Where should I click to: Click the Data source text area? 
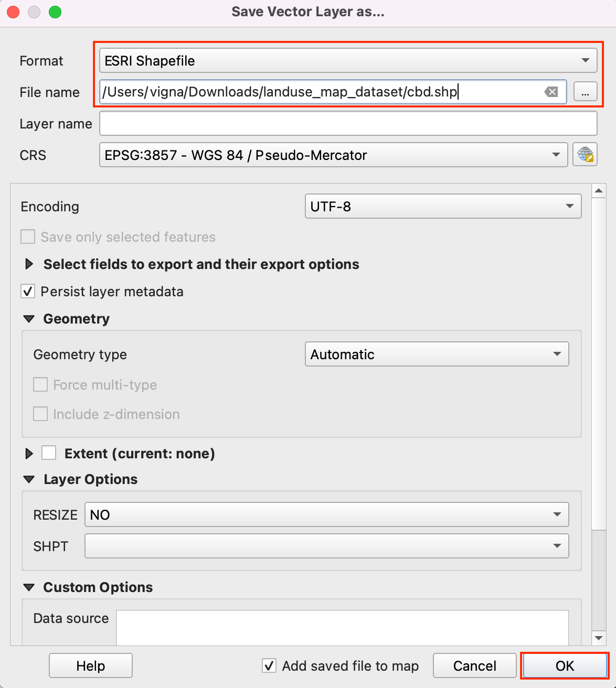click(342, 628)
